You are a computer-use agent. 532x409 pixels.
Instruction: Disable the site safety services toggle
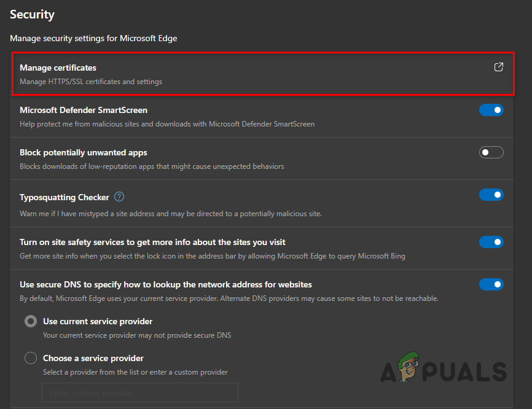[x=491, y=242]
